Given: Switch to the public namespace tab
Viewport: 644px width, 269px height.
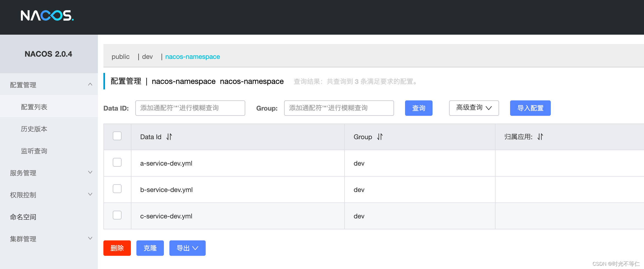Looking at the screenshot, I should tap(120, 57).
